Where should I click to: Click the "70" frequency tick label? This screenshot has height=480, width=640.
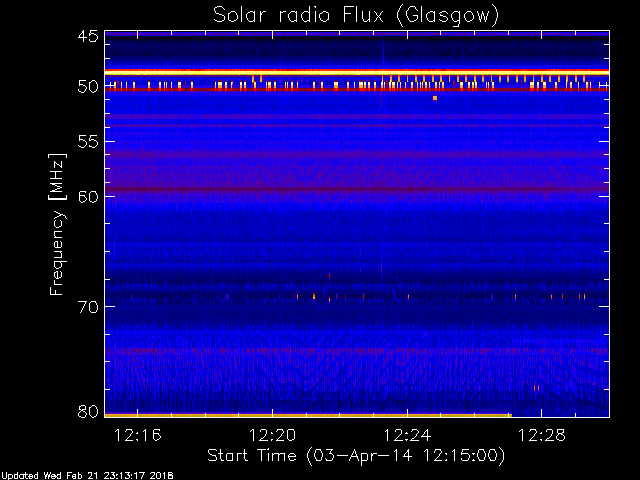pyautogui.click(x=88, y=307)
